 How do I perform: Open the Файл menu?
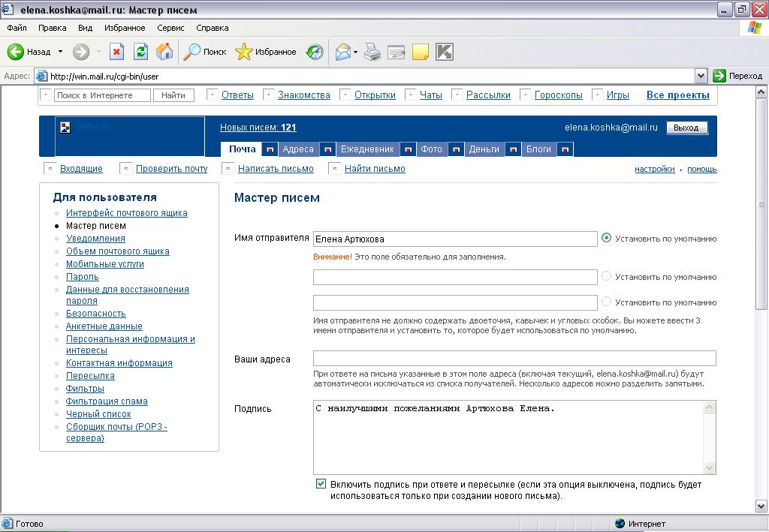(x=17, y=28)
